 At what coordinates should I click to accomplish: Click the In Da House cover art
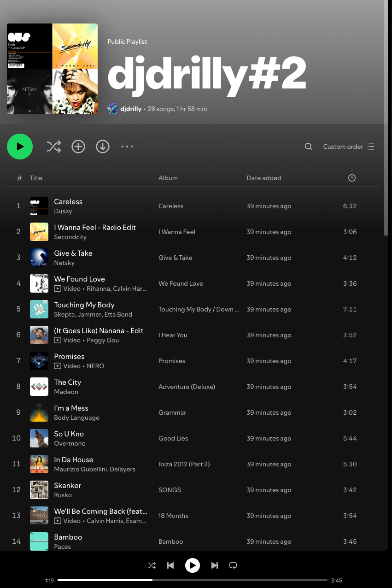(x=39, y=464)
